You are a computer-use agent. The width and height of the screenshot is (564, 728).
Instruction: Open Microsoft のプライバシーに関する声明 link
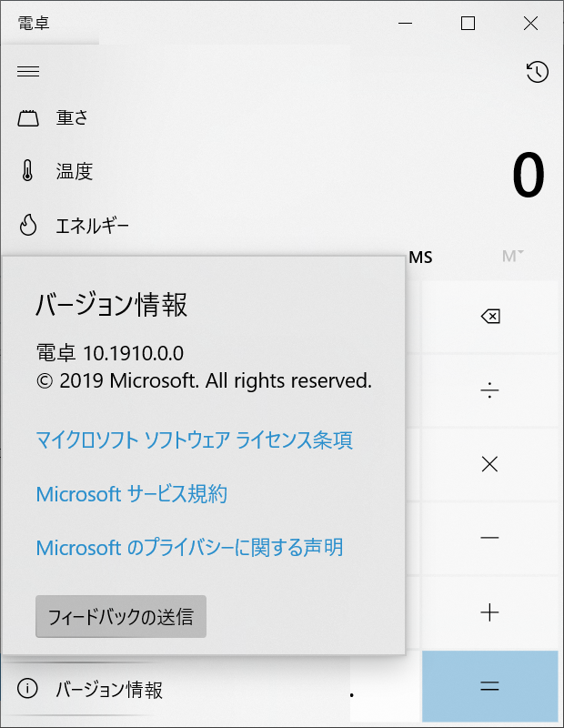[x=190, y=548]
